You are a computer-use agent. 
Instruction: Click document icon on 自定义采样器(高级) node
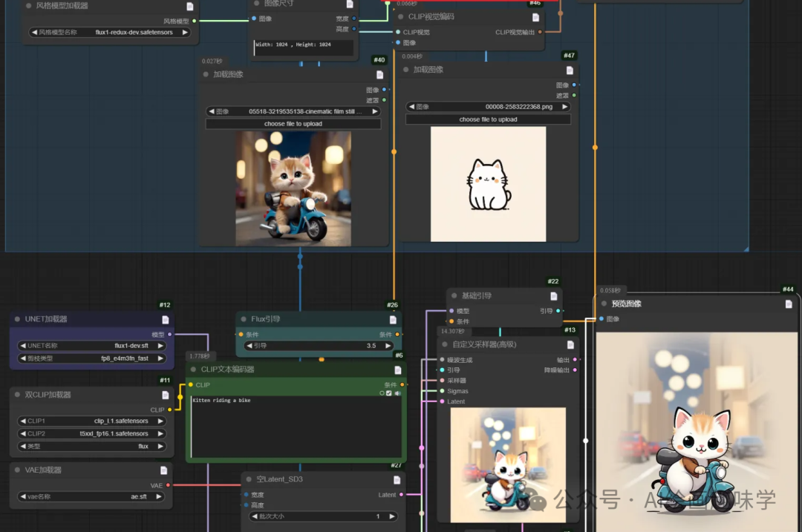[x=570, y=345]
